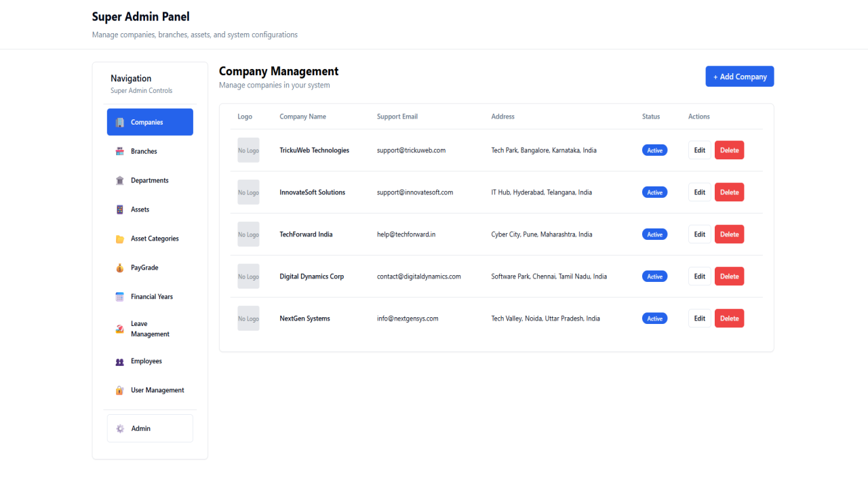Go to Branches in navigation
Screen dimensions: 868x488
(150, 151)
